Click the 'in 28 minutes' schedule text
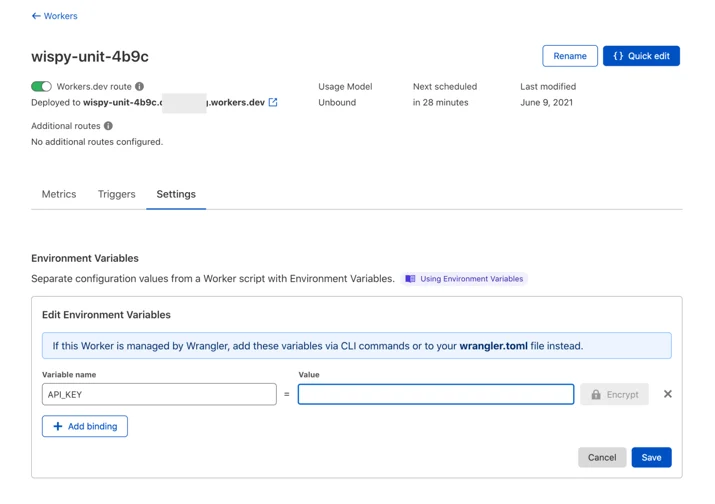 [x=440, y=102]
